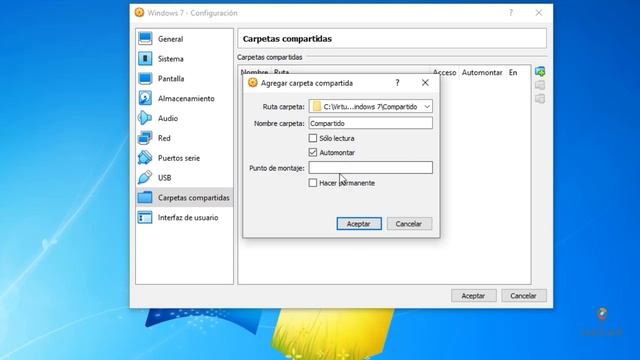
Task: Close the Agregar carpeta compartida dialog
Action: 425,83
